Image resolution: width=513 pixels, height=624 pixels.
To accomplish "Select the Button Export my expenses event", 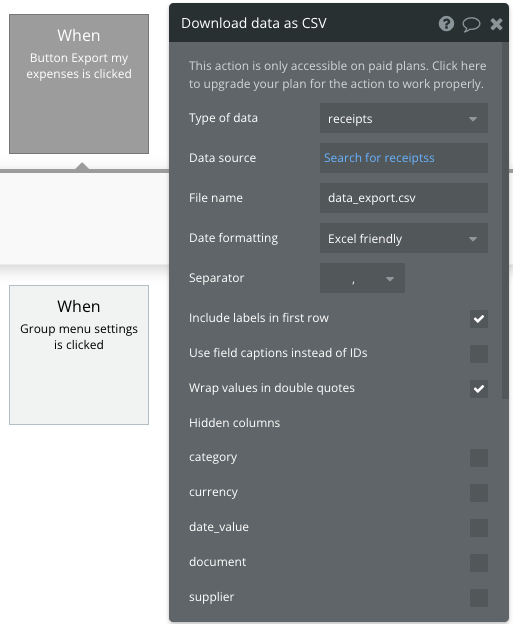I will pyautogui.click(x=79, y=84).
